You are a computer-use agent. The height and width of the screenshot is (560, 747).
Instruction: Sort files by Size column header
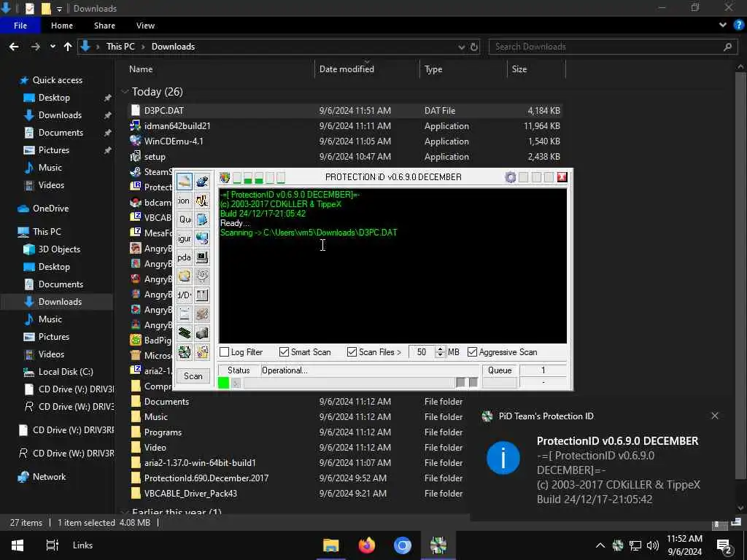[x=536, y=69]
